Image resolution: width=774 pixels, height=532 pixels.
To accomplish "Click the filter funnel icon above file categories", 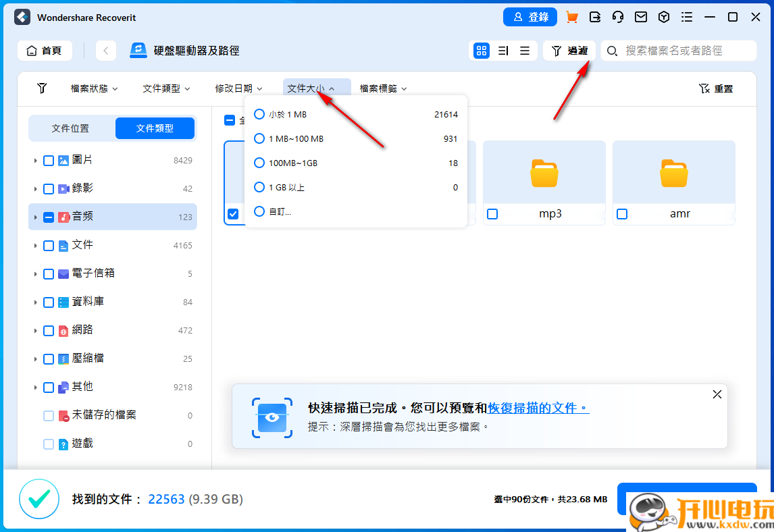I will pyautogui.click(x=41, y=88).
